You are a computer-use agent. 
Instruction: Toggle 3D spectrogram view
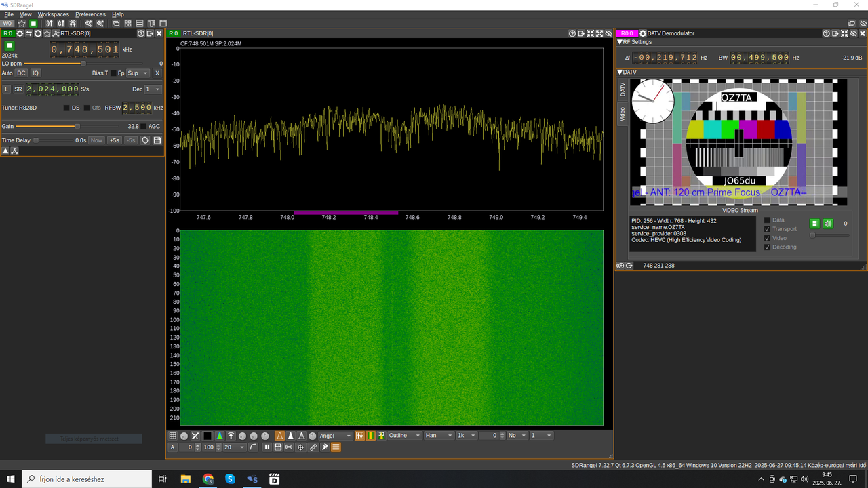381,436
